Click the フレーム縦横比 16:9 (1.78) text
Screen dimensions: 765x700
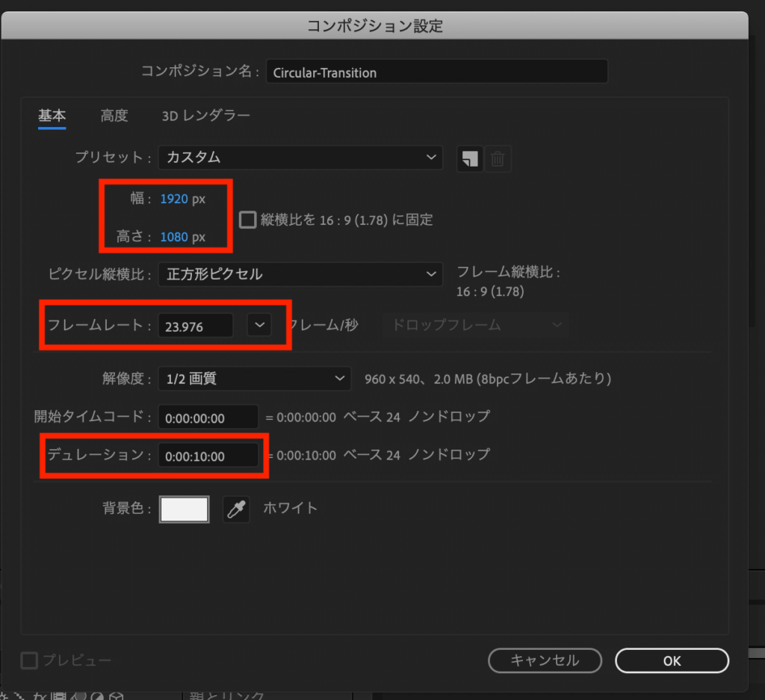click(508, 282)
